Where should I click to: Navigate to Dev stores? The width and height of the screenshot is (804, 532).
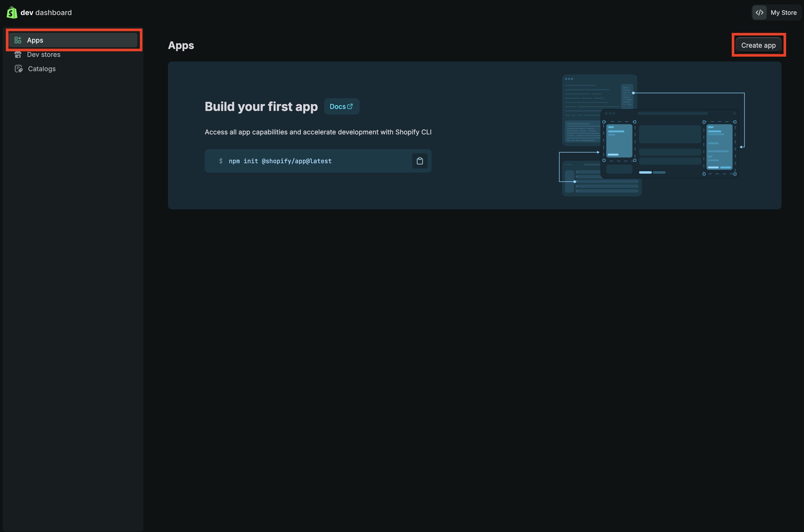pos(43,54)
